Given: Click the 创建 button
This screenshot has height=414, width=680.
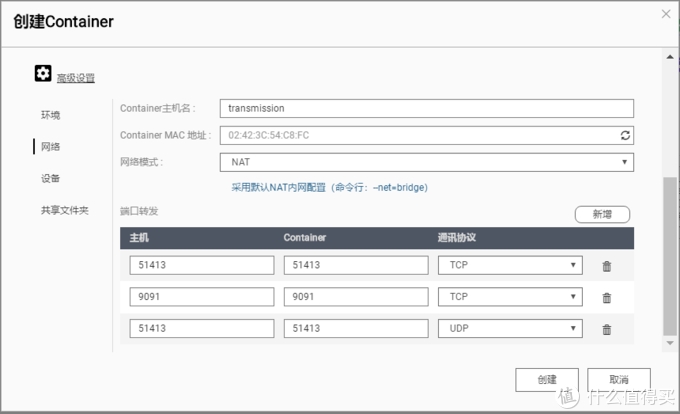Looking at the screenshot, I should pos(547,380).
